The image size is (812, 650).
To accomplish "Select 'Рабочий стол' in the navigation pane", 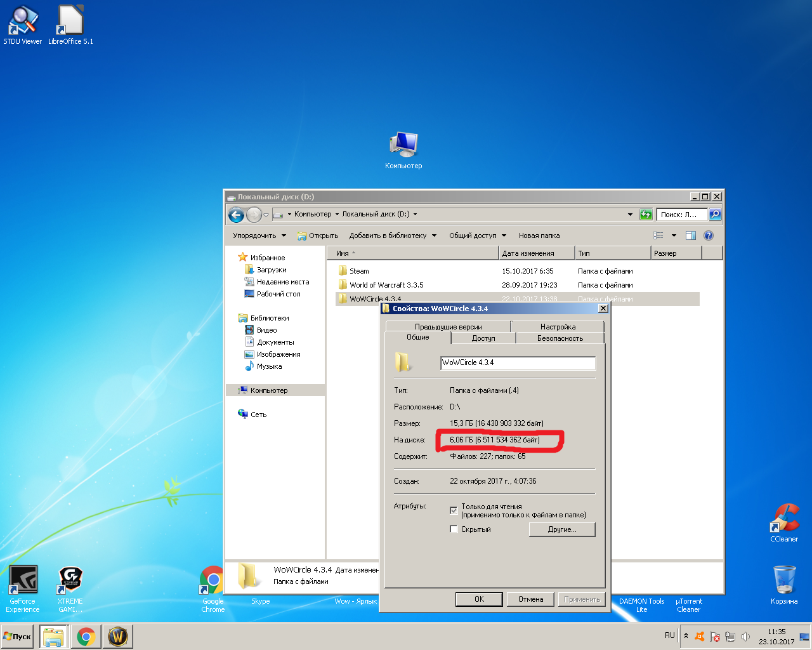I will click(x=278, y=294).
